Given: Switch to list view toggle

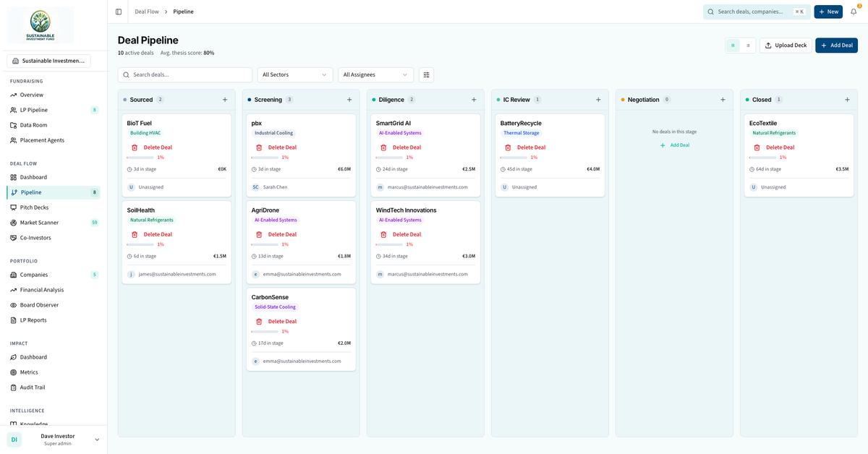Looking at the screenshot, I should click(x=748, y=46).
